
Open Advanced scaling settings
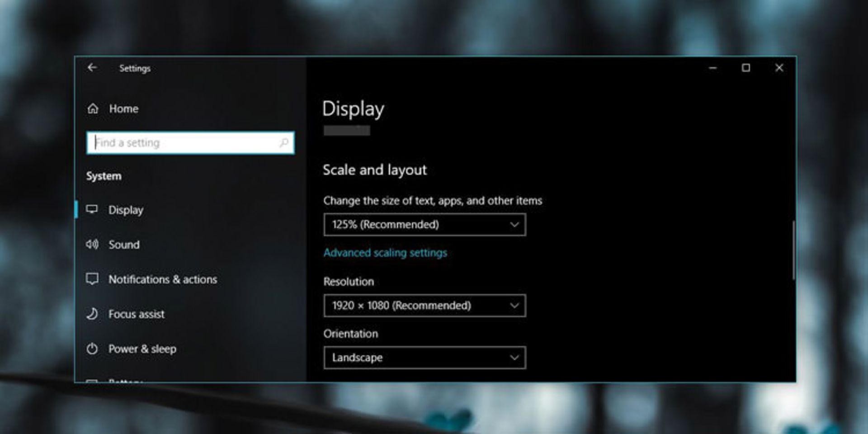coord(384,252)
